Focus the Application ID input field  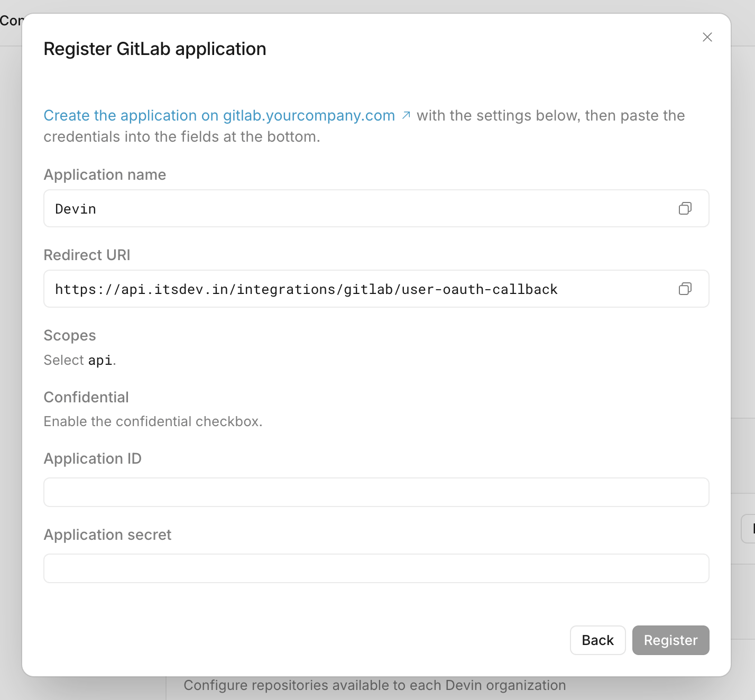376,492
